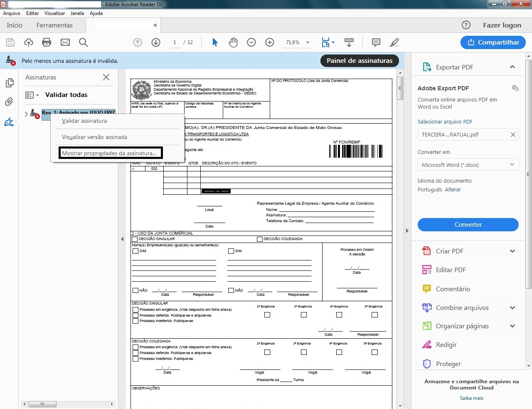
Task: Collapse the Exportar PDF section
Action: coord(512,67)
